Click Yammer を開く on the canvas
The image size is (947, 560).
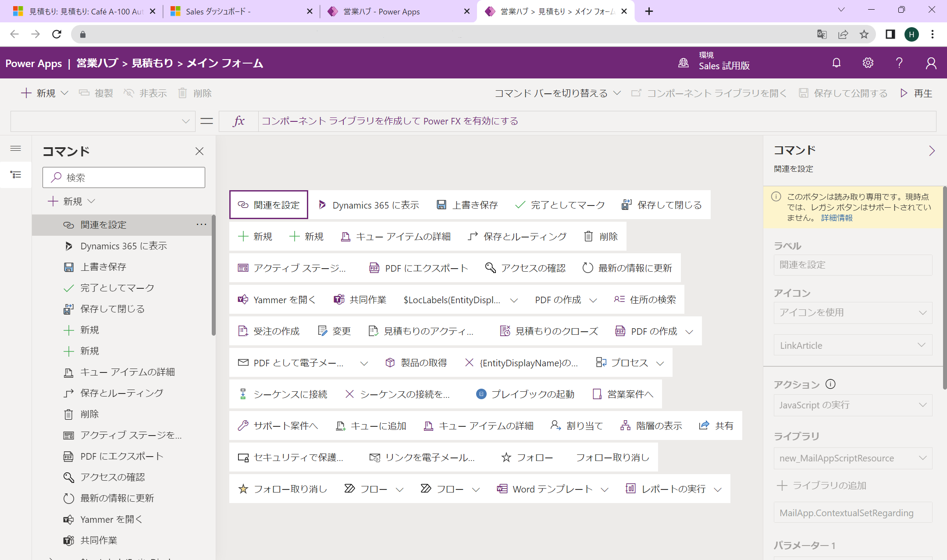pyautogui.click(x=277, y=299)
